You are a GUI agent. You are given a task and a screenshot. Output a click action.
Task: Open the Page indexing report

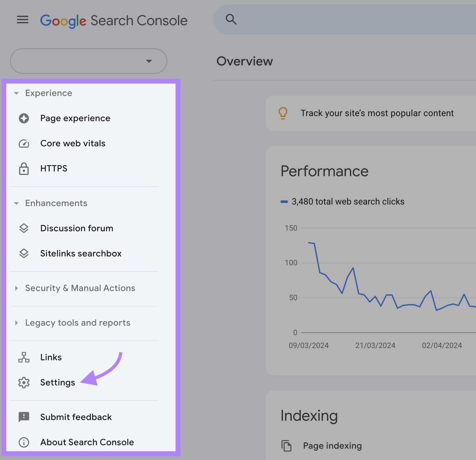[332, 446]
